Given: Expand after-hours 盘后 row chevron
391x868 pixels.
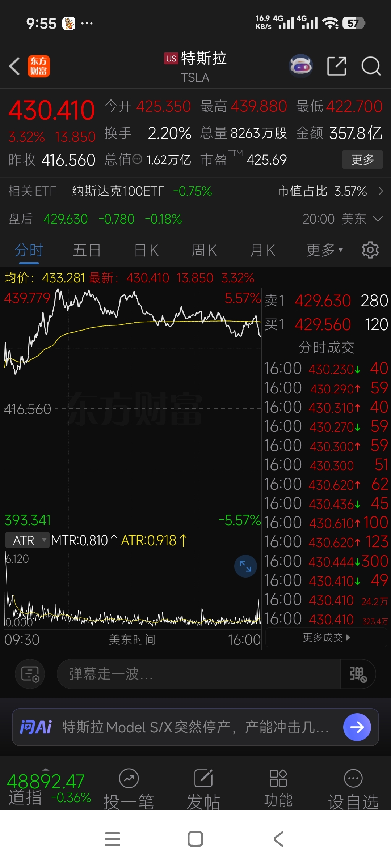Looking at the screenshot, I should 378,219.
